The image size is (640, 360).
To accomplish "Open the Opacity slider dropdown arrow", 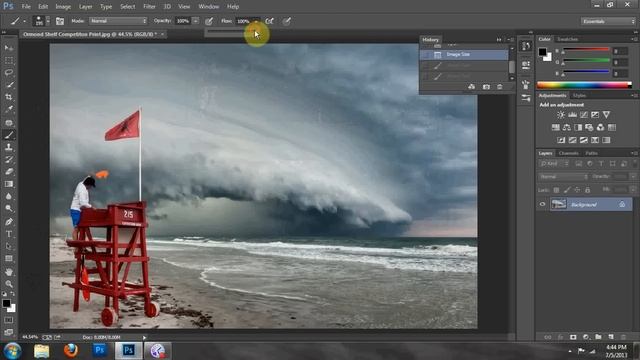I will point(196,21).
